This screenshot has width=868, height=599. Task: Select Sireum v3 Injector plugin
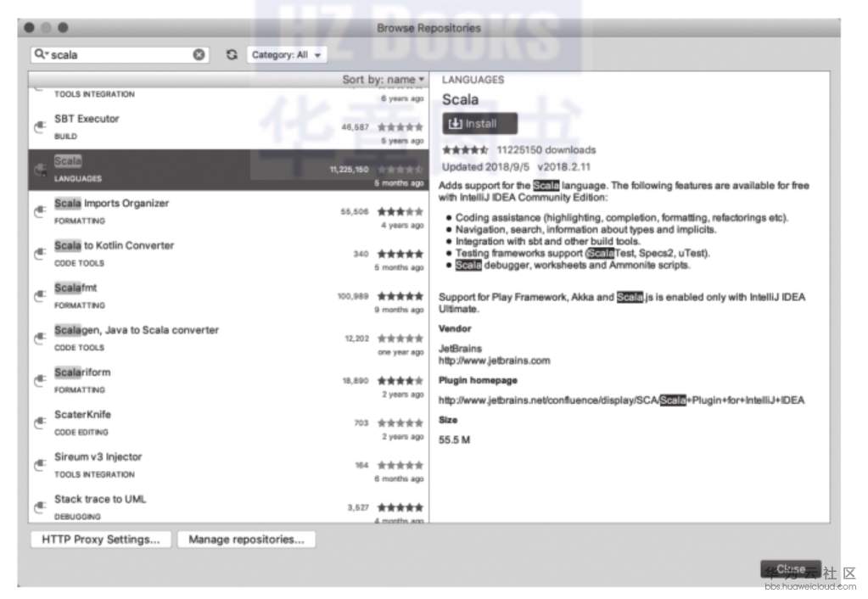(228, 465)
